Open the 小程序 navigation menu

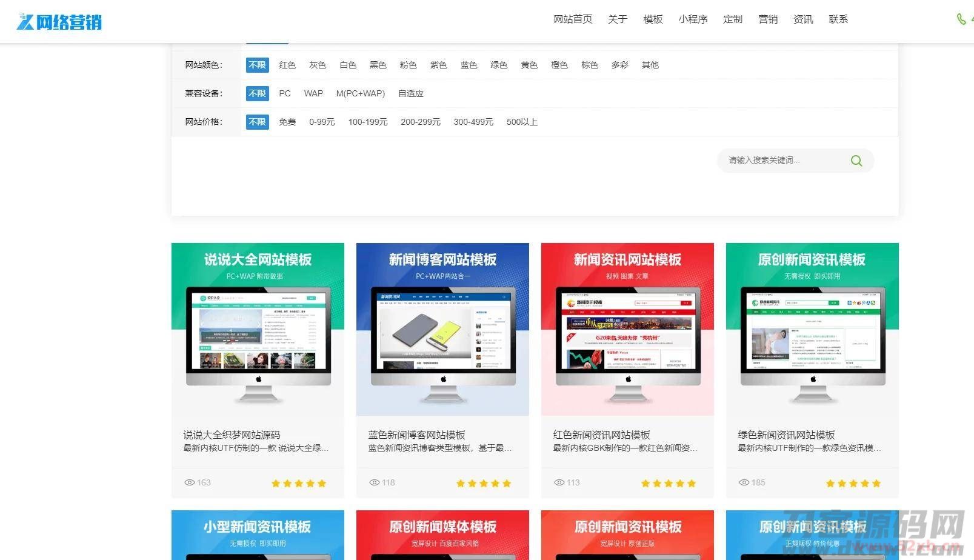tap(693, 19)
